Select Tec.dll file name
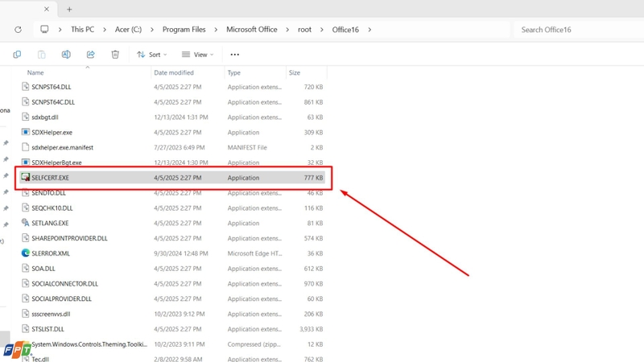This screenshot has height=362, width=644. tap(40, 359)
